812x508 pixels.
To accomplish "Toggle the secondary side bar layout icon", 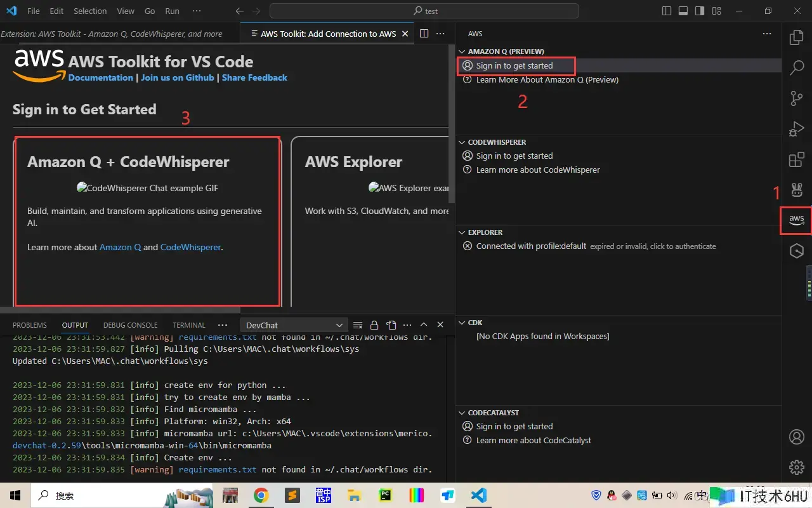I will pyautogui.click(x=700, y=11).
